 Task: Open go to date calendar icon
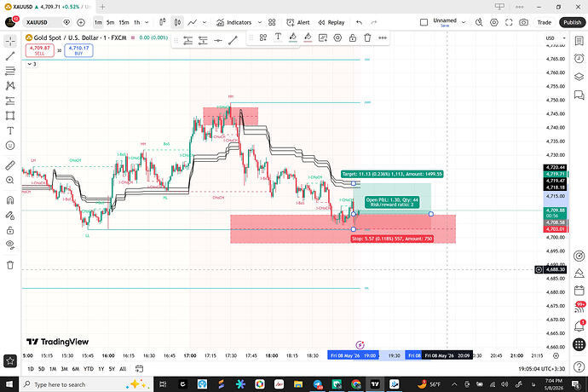(x=139, y=369)
